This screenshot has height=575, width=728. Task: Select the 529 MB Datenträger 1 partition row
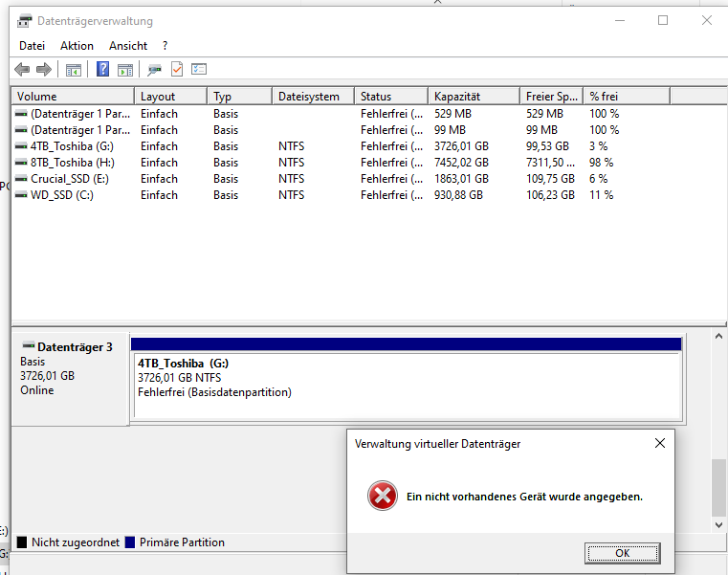[369, 114]
